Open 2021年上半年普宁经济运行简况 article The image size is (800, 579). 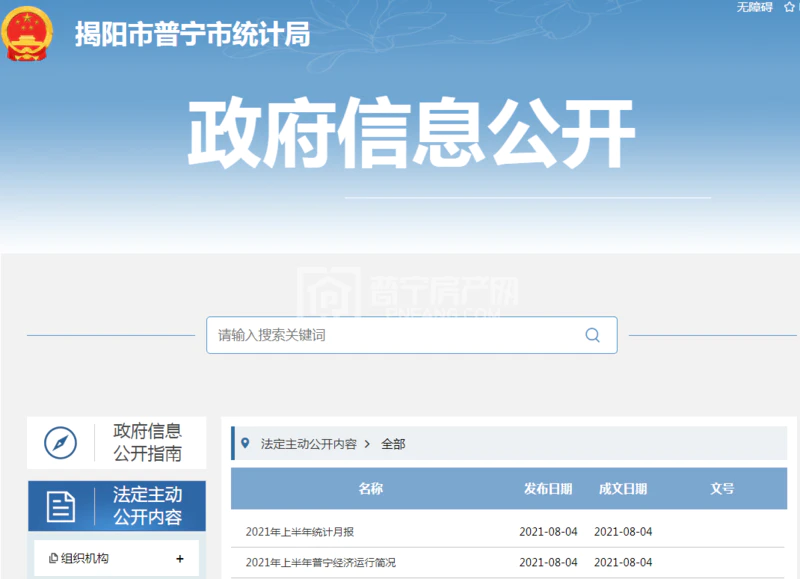pyautogui.click(x=320, y=562)
